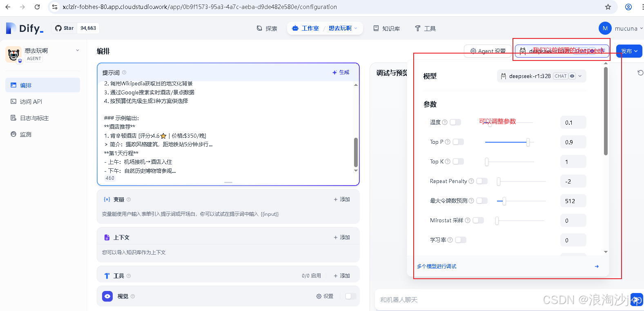Viewport: 644px width, 311px height.
Task: Click help icon next to Top P
Action: [448, 142]
